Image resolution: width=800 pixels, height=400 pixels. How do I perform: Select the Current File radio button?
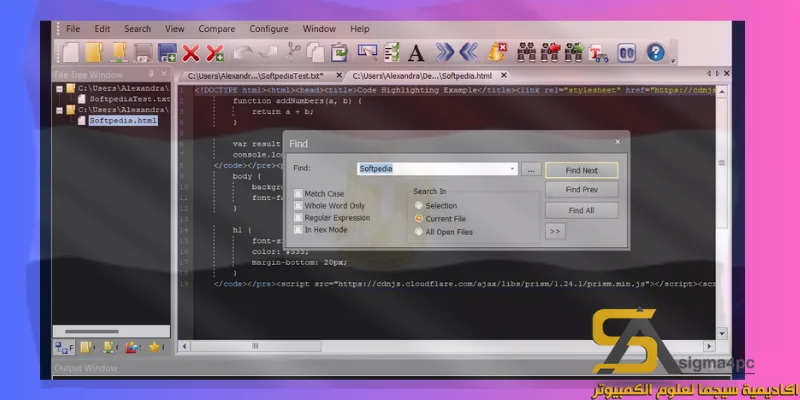[x=419, y=218]
